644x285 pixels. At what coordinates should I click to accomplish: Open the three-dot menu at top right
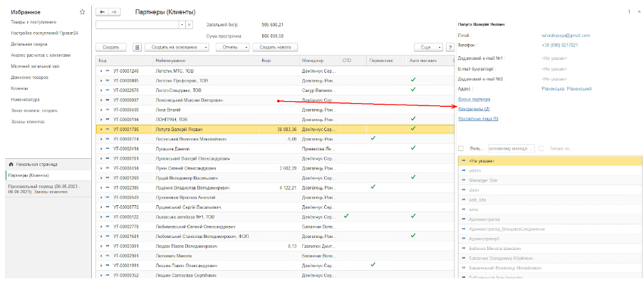coord(628,12)
